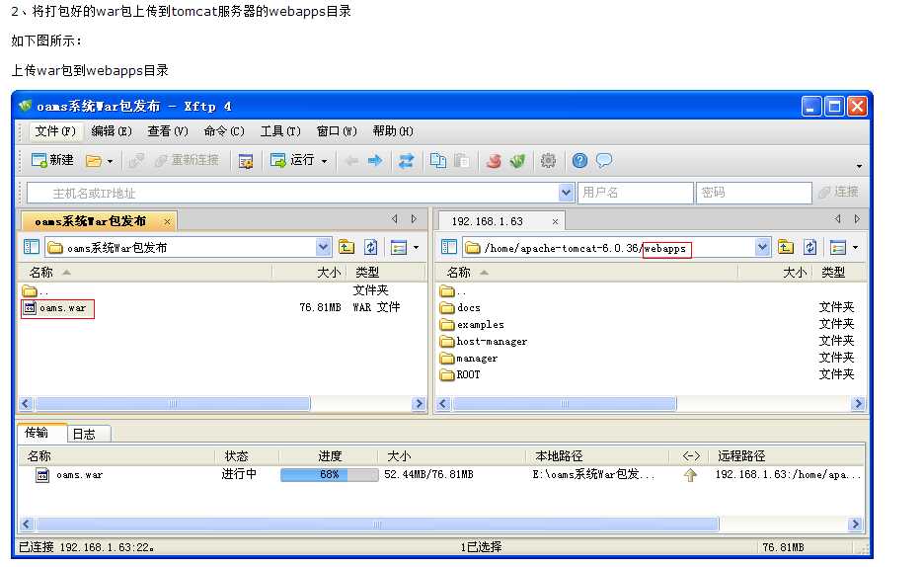Refresh the remote webapps listing
Image resolution: width=924 pixels, height=567 pixels.
810,247
